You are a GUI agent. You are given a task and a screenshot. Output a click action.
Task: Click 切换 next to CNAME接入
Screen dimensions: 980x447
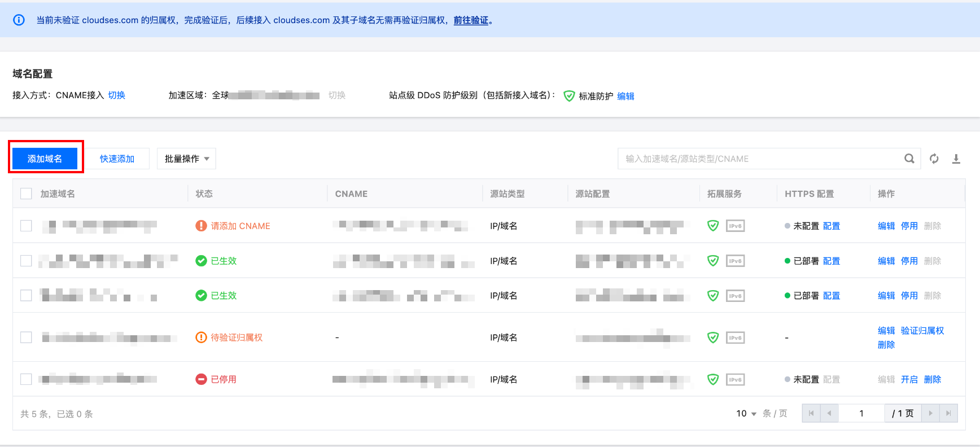[x=116, y=95]
